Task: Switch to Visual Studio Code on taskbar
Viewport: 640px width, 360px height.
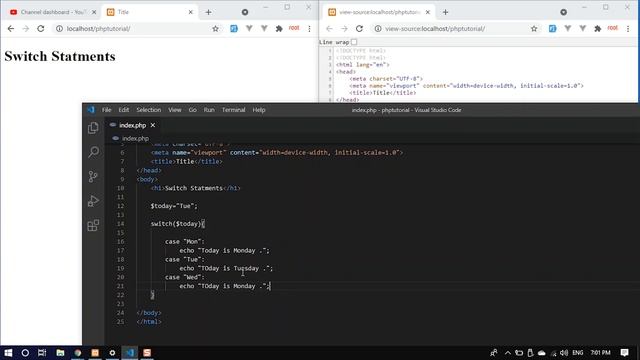Action: 130,353
